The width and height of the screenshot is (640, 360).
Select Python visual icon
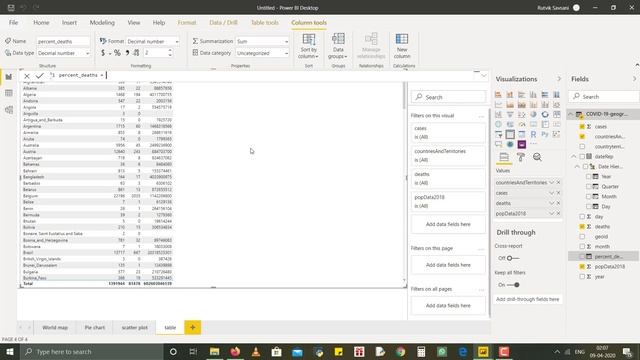545,134
